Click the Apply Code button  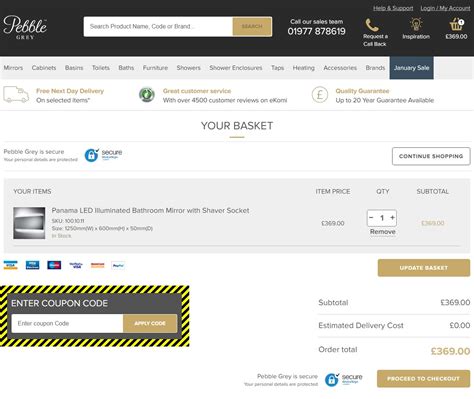(x=150, y=323)
